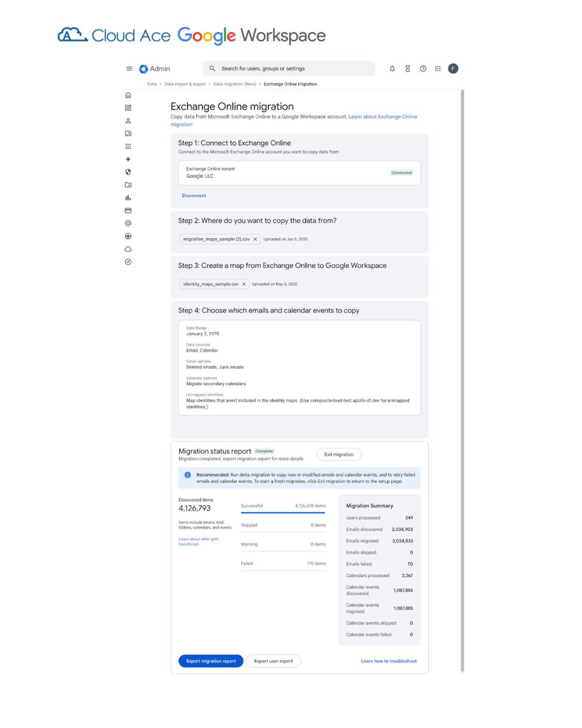The height and width of the screenshot is (728, 582).
Task: Open Data folder icon in the sidebar
Action: tap(128, 185)
